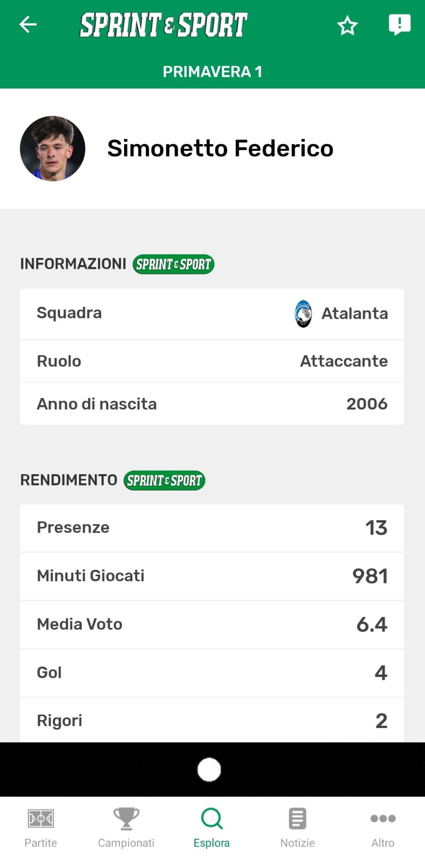Screen dimensions: 425x868
Task: Tap the Sprint e Sport badge beside Rendimento
Action: tap(164, 480)
